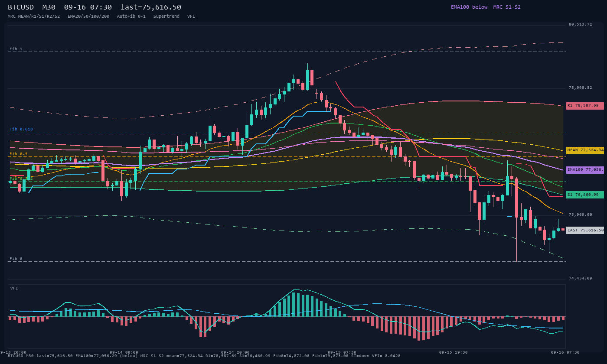Click the green "S1 76,460.99" price tag
Viewport: 607px width, 364px height.
[x=585, y=195]
